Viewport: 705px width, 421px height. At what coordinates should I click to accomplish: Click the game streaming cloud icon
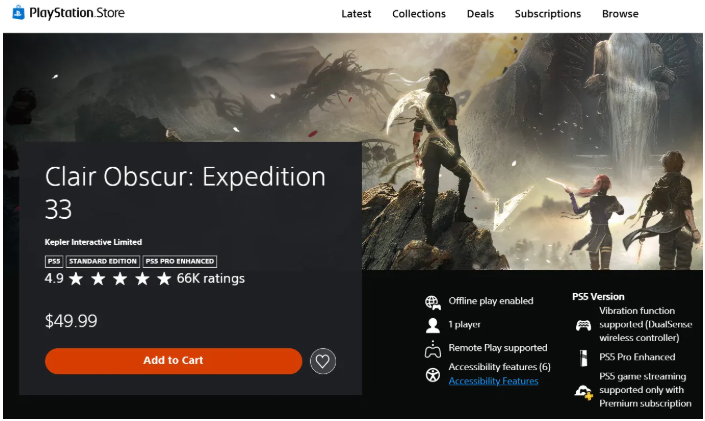[583, 391]
